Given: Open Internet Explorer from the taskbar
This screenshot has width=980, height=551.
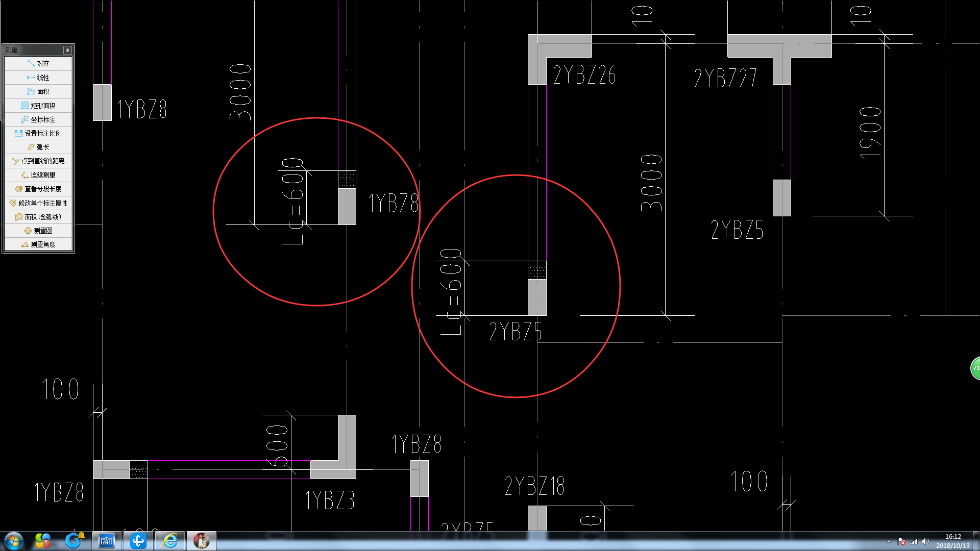Looking at the screenshot, I should [x=170, y=541].
